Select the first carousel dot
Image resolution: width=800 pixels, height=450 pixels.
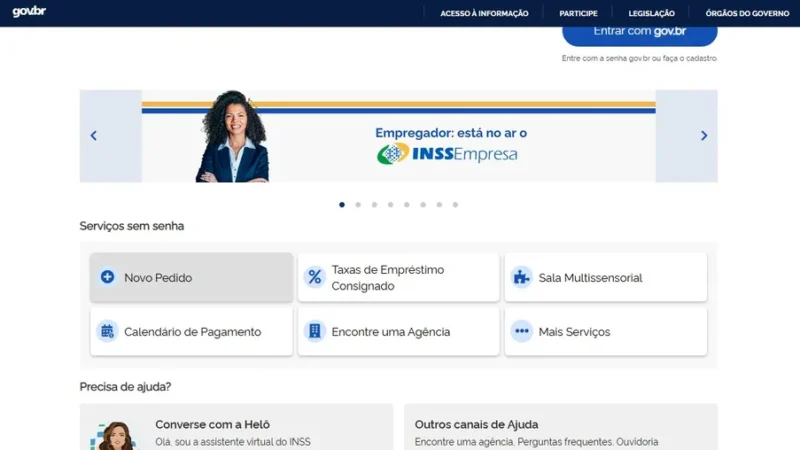coord(342,205)
